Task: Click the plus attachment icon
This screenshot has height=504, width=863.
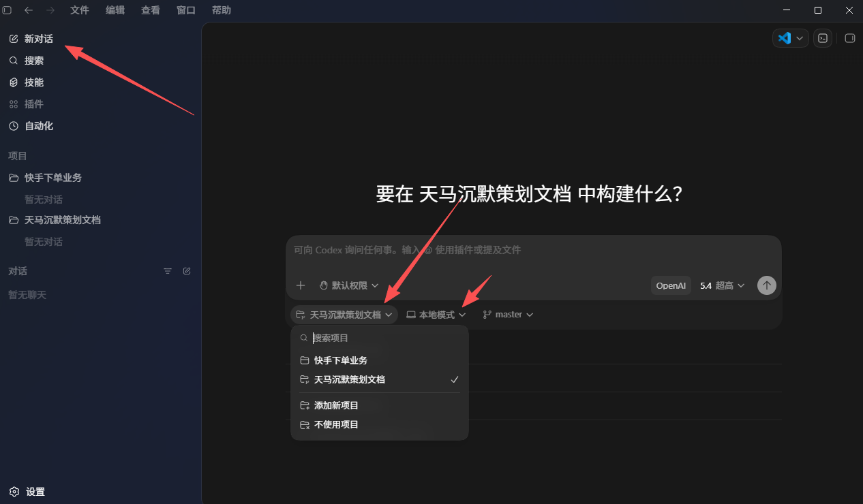Action: coord(301,285)
